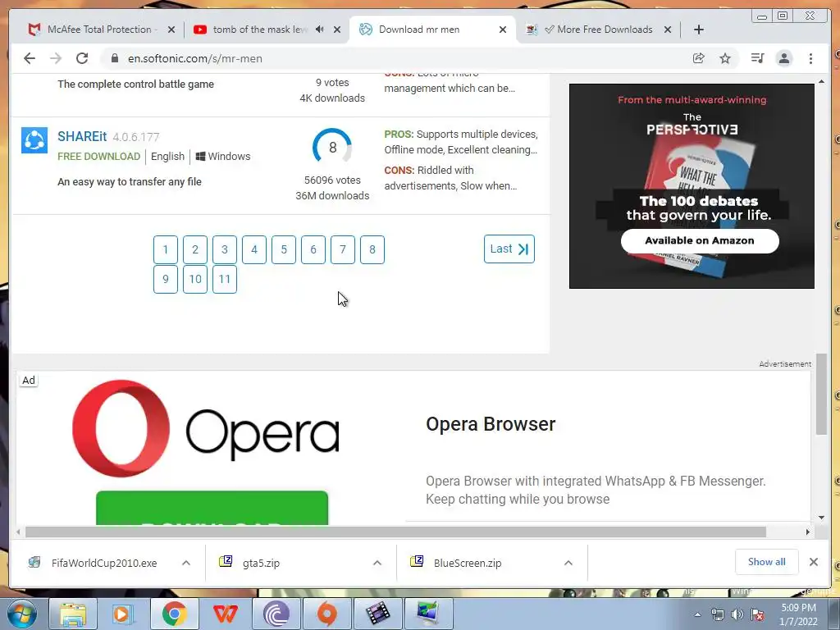Go to results page 3
Screen dimensions: 840x630
pyautogui.click(x=225, y=249)
